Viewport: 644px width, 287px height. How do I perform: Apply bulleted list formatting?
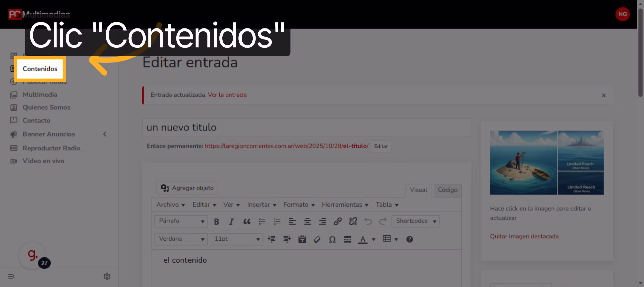pyautogui.click(x=262, y=221)
